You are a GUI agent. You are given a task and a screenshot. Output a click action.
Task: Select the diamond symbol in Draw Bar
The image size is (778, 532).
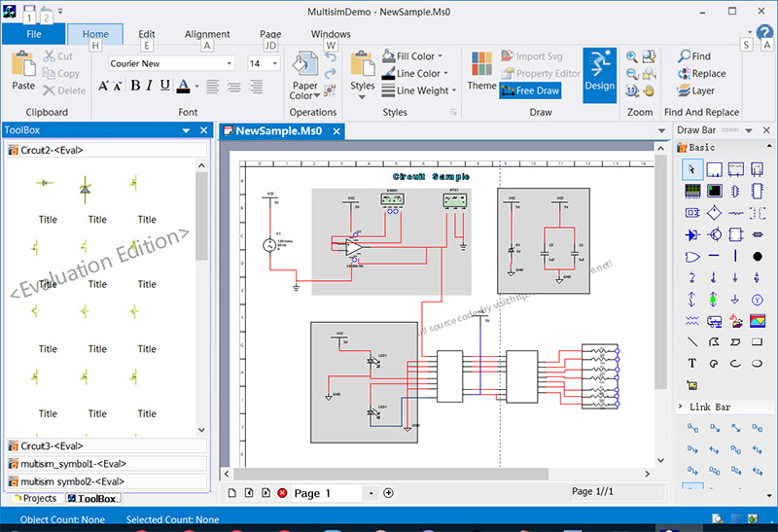(714, 213)
